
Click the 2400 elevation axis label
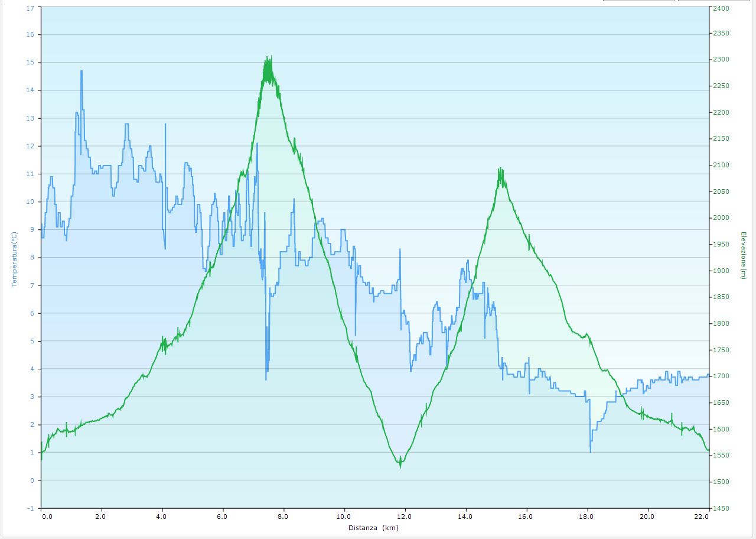click(x=721, y=8)
